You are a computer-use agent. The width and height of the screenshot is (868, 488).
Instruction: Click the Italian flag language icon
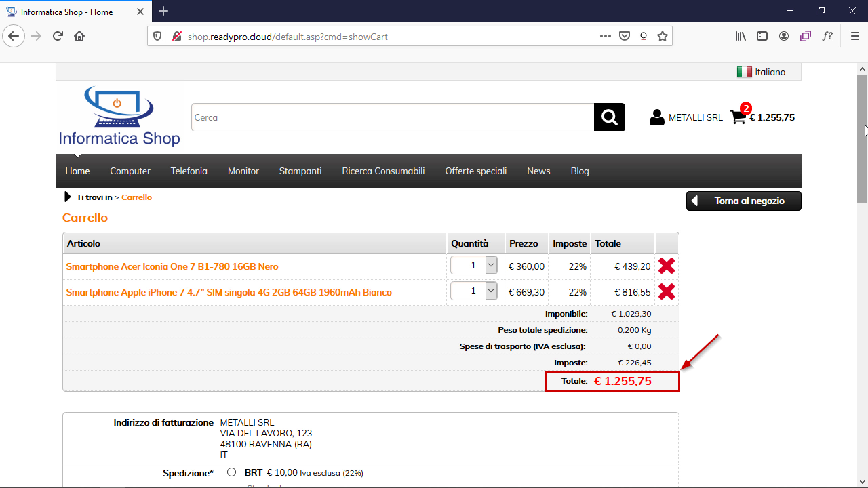pyautogui.click(x=744, y=72)
